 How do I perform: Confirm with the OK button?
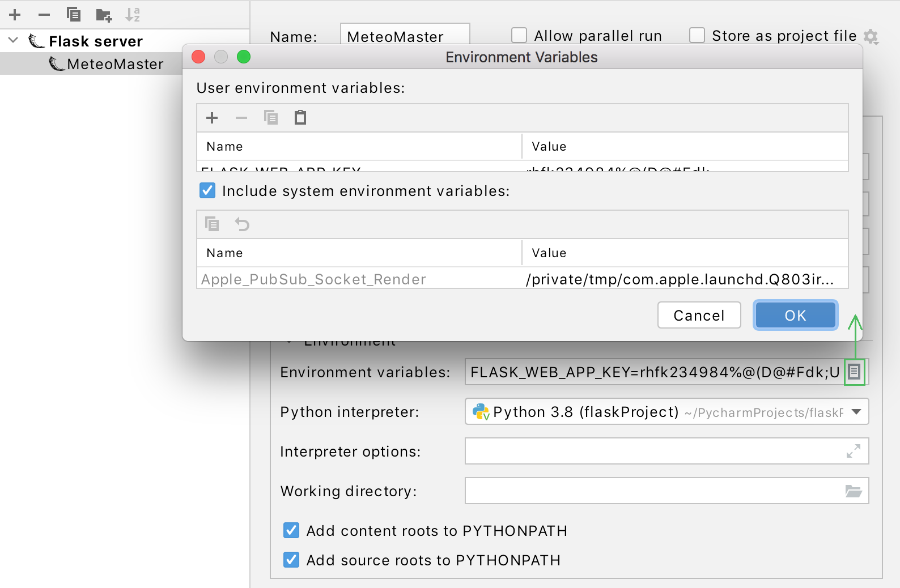click(796, 315)
